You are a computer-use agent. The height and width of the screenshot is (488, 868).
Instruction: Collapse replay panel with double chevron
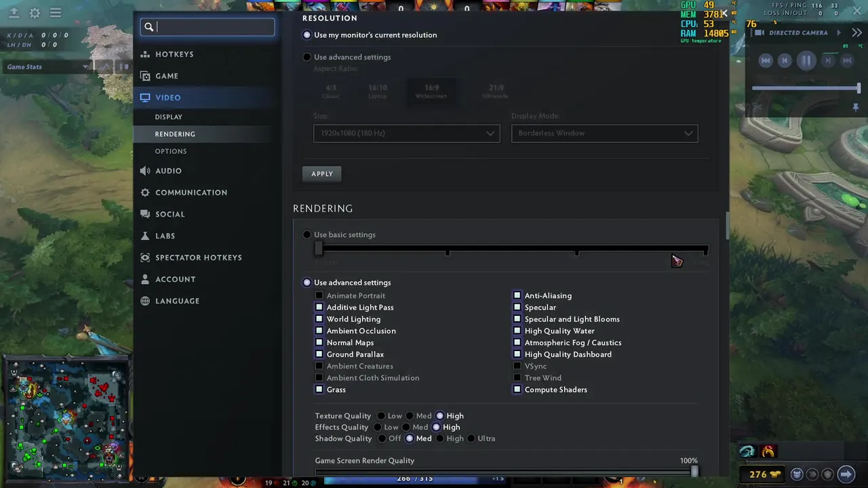[x=856, y=33]
